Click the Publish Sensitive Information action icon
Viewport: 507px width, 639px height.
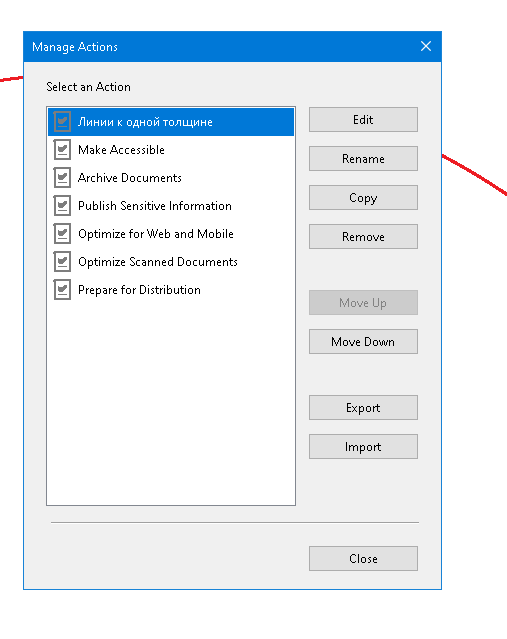62,205
